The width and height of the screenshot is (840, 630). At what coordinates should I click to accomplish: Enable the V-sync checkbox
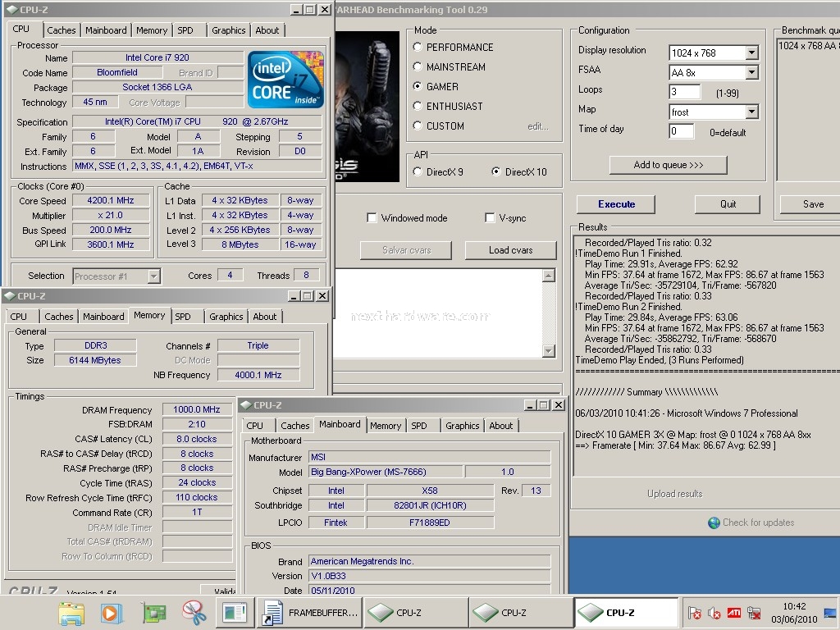pyautogui.click(x=490, y=218)
